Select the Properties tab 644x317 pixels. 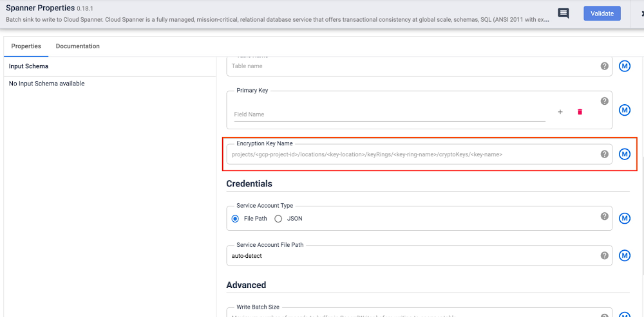[26, 46]
